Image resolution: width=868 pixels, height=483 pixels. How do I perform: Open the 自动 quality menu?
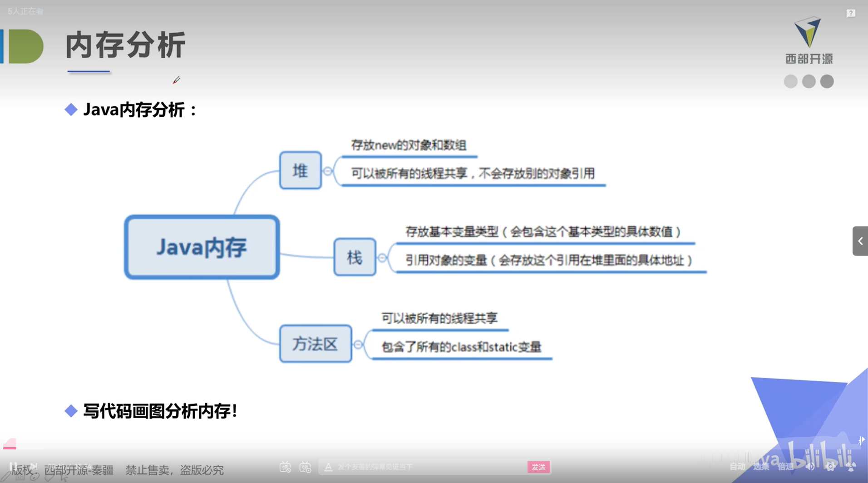[737, 467]
